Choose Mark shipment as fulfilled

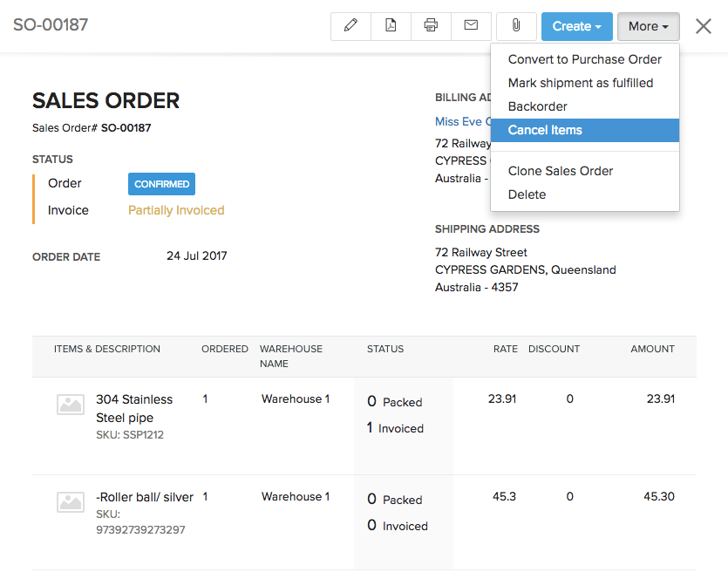580,83
